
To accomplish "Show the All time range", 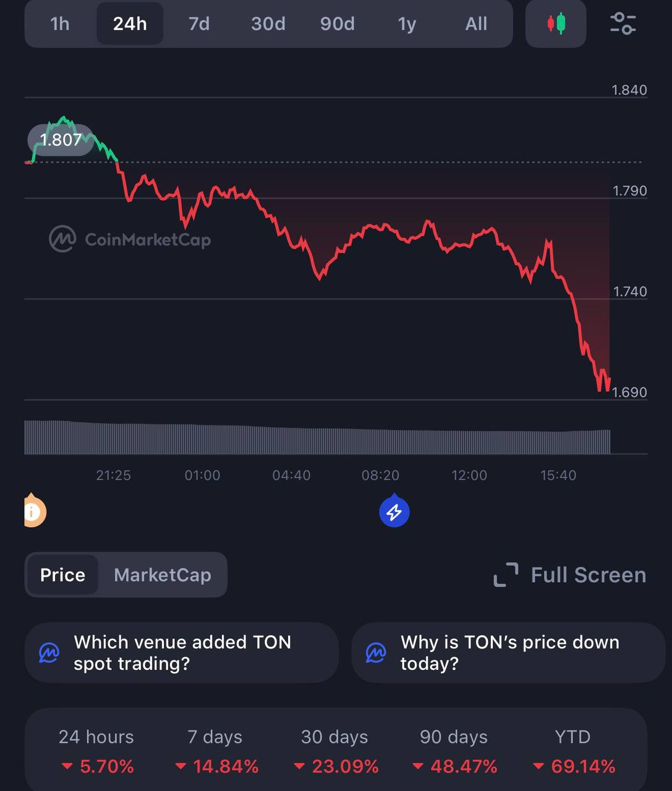I will 476,24.
